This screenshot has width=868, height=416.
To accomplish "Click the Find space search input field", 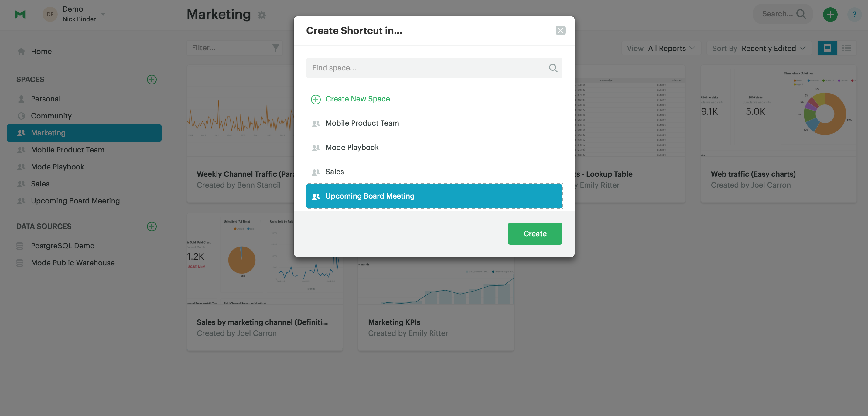I will [434, 68].
